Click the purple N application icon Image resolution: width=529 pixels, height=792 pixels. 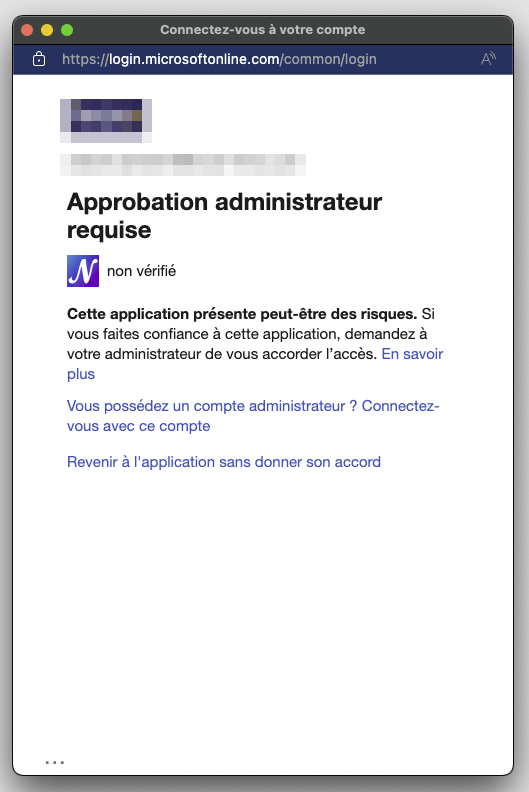[83, 271]
